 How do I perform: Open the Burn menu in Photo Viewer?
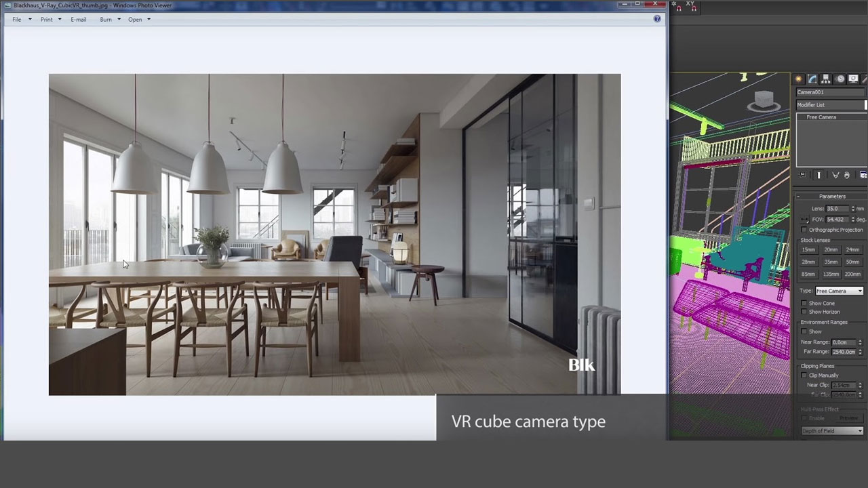110,19
